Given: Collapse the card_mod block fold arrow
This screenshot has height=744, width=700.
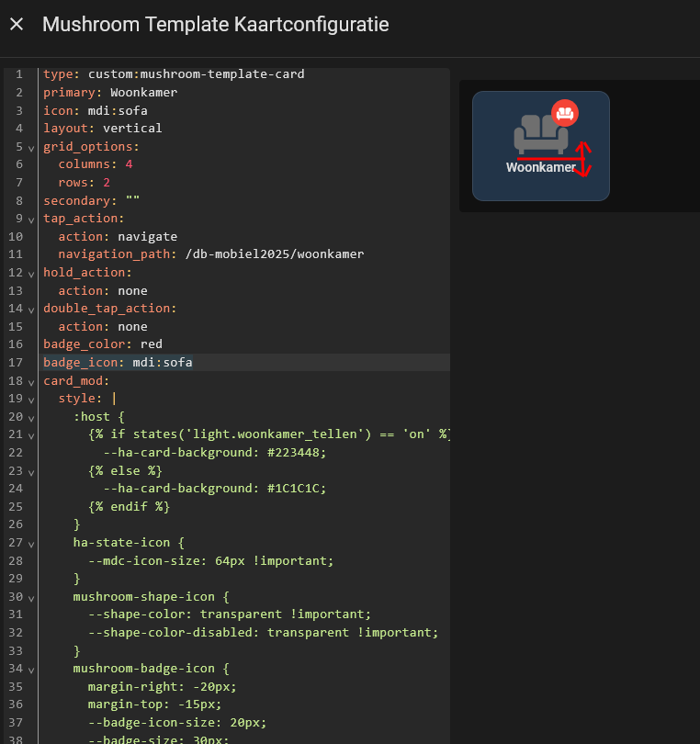Looking at the screenshot, I should [x=31, y=382].
